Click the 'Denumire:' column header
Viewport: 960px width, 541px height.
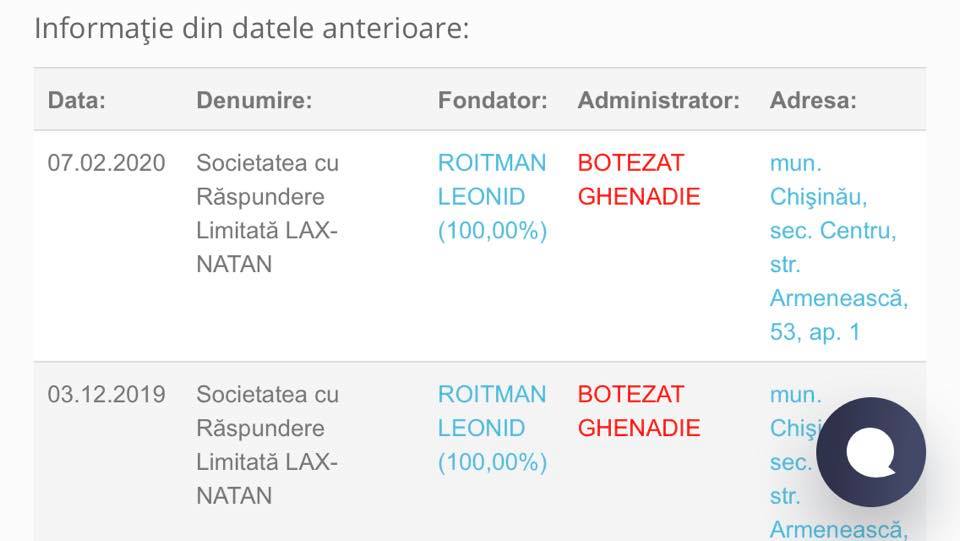(x=254, y=100)
